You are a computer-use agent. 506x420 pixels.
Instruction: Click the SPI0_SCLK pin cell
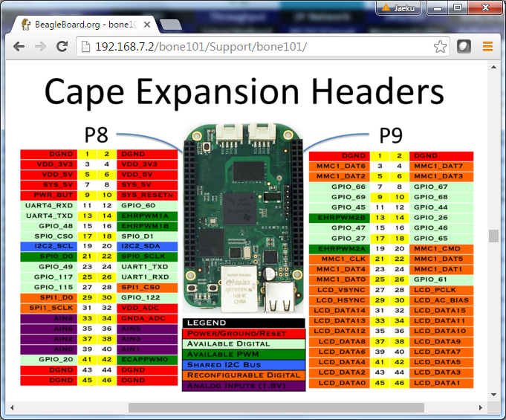(147, 256)
